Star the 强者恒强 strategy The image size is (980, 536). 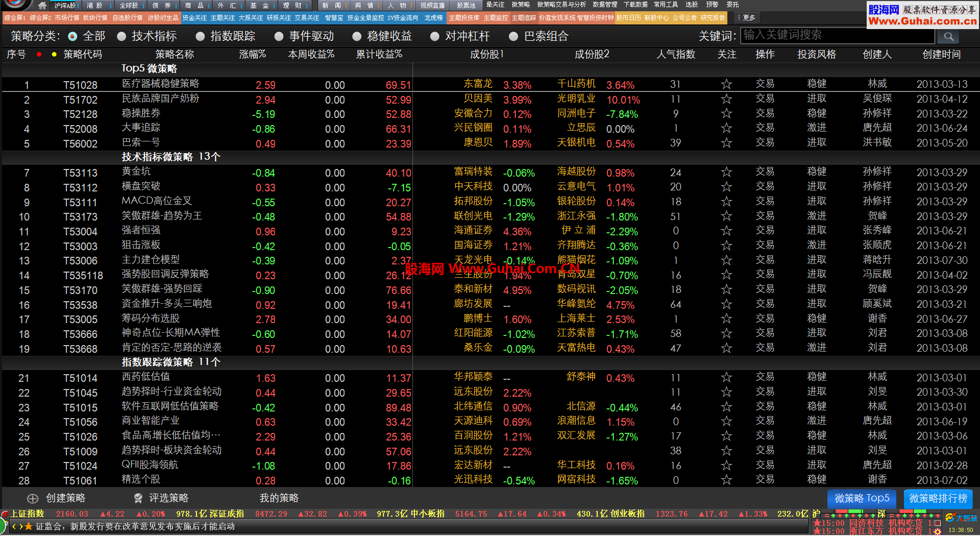[726, 231]
